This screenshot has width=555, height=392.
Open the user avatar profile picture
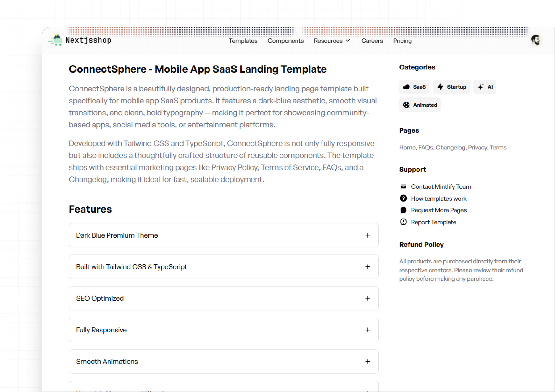pos(536,40)
